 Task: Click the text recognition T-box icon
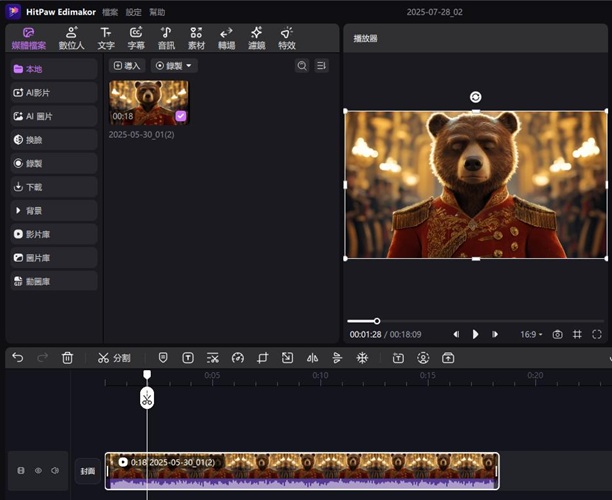click(x=398, y=358)
